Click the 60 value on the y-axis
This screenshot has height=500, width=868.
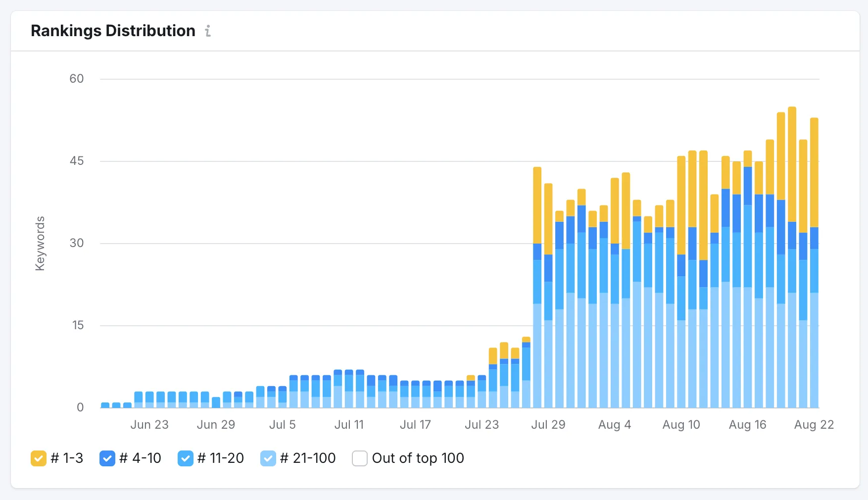77,79
